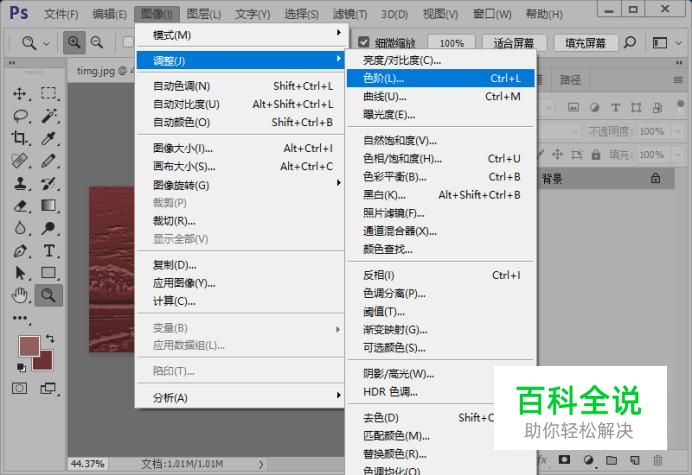The width and height of the screenshot is (692, 475).
Task: Click the 适合屏幕 button
Action: [x=514, y=43]
